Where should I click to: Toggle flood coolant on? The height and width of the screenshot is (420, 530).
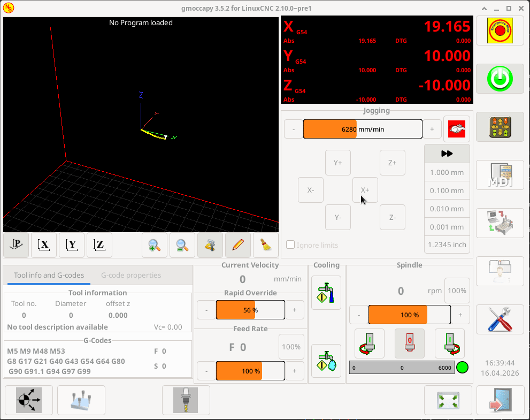click(326, 293)
